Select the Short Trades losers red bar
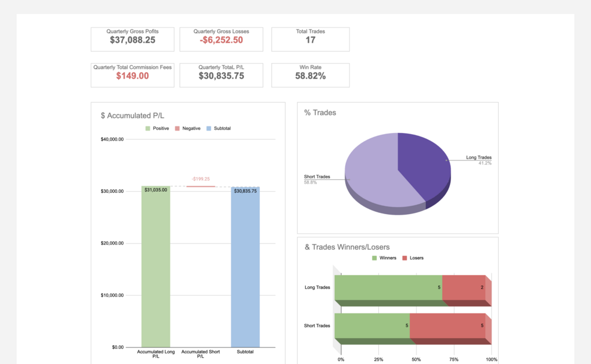Viewport: 591px width, 364px height. click(448, 326)
